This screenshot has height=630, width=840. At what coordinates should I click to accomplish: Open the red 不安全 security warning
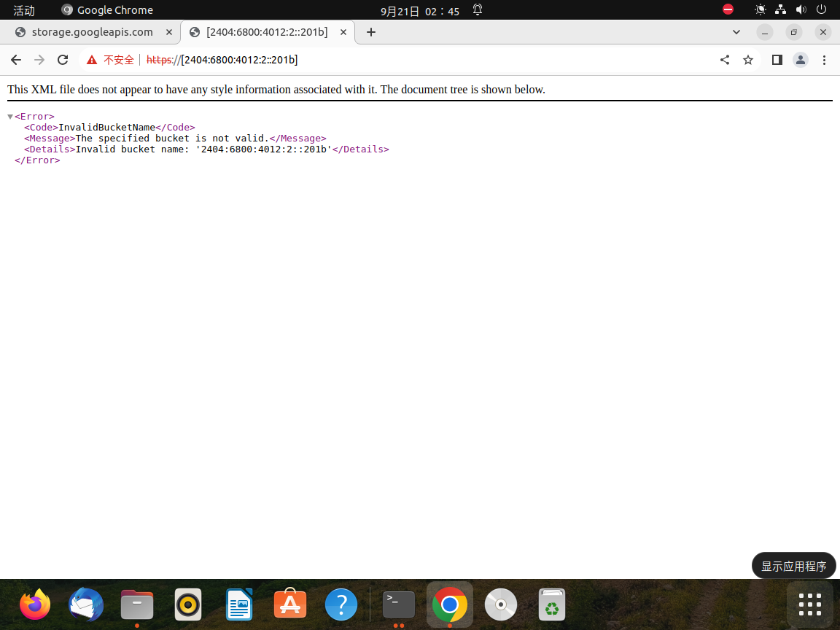(x=110, y=60)
